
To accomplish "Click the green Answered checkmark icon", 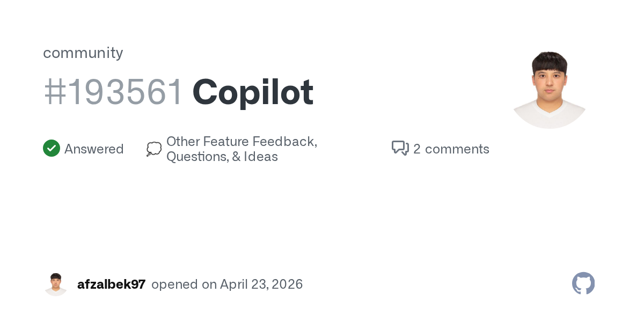I will coord(52,149).
